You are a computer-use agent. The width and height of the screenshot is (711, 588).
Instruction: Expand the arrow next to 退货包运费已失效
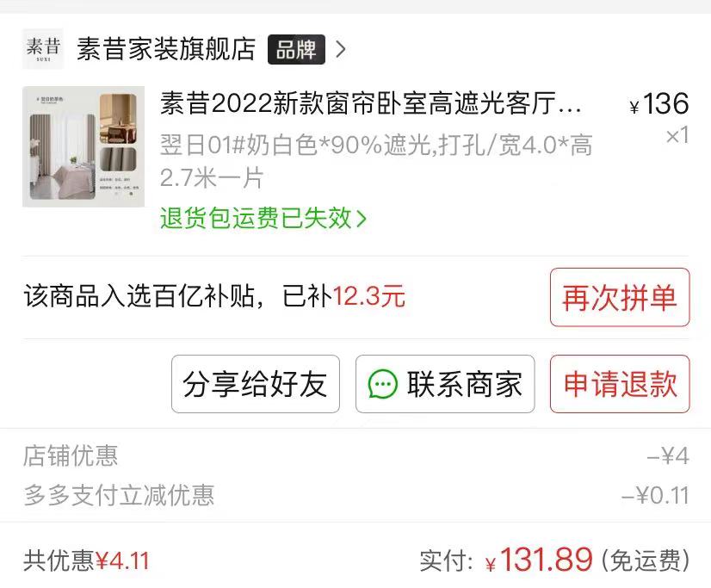point(362,219)
